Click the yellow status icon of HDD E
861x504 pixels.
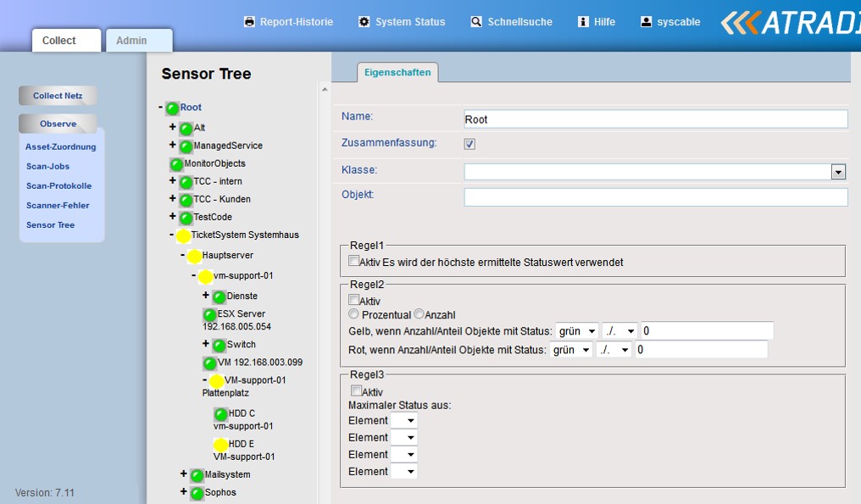tap(220, 445)
